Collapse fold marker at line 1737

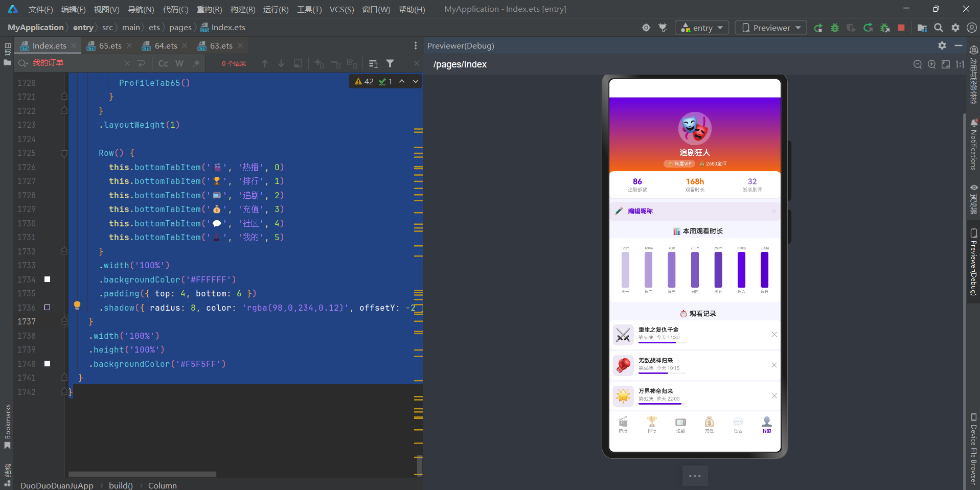pyautogui.click(x=64, y=321)
